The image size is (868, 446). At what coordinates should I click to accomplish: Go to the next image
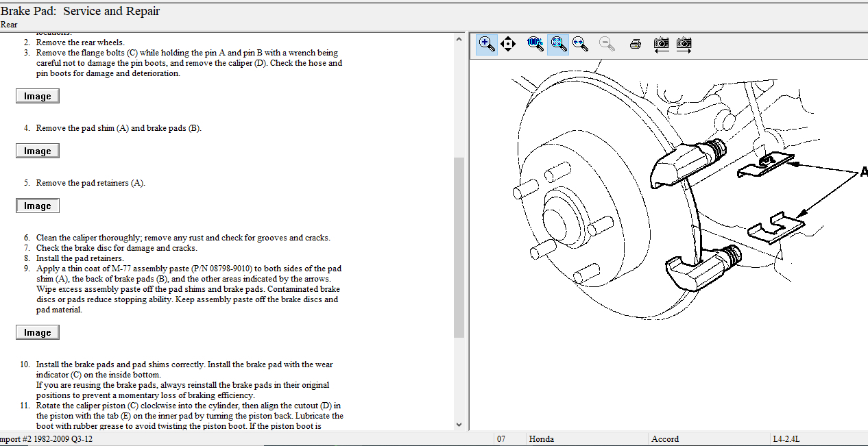click(x=684, y=44)
